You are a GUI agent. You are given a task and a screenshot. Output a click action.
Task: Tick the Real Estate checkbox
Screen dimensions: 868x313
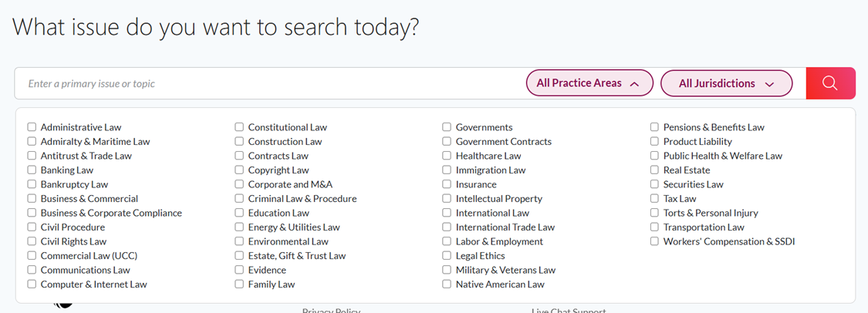pyautogui.click(x=654, y=170)
